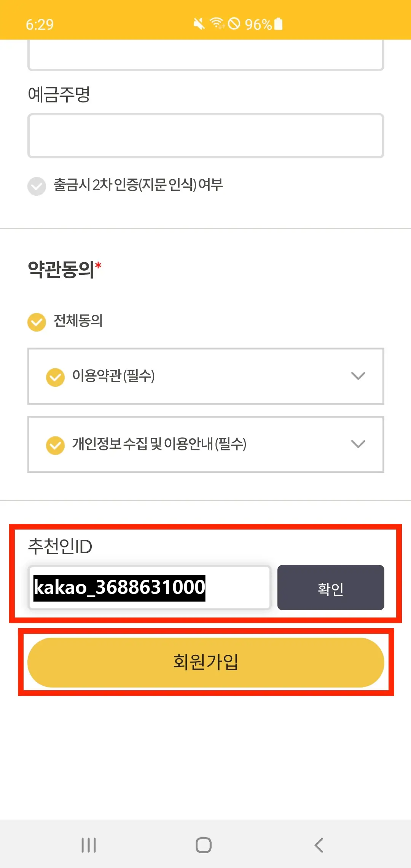Viewport: 411px width, 868px height.
Task: Select the kakao_3688631000 referral ID text
Action: [x=119, y=588]
